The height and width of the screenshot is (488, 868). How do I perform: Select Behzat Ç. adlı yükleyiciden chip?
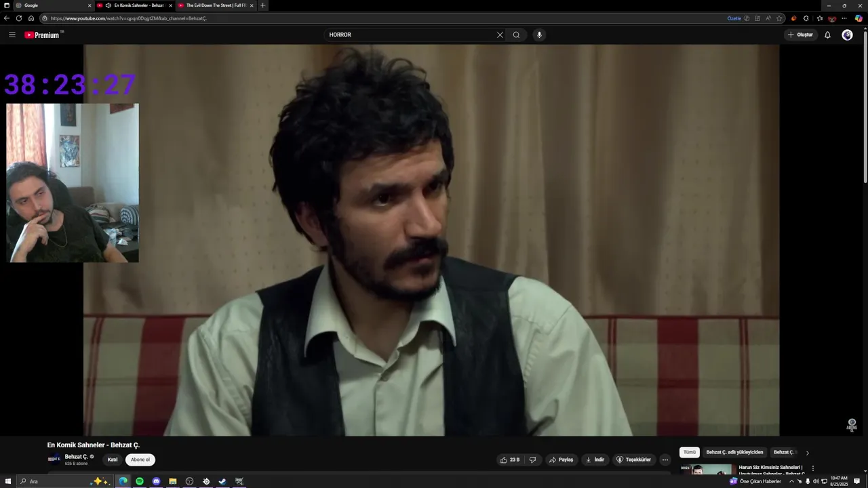(x=734, y=452)
